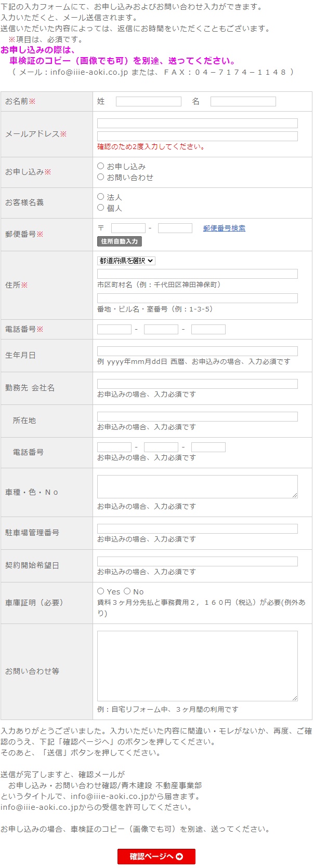
Task: Click the 生年月日 input field
Action: pos(197,351)
